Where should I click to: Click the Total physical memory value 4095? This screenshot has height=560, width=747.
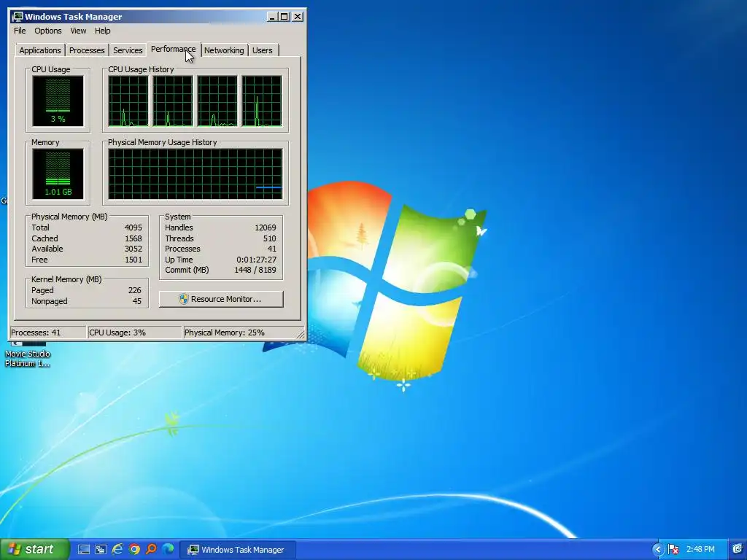[133, 227]
